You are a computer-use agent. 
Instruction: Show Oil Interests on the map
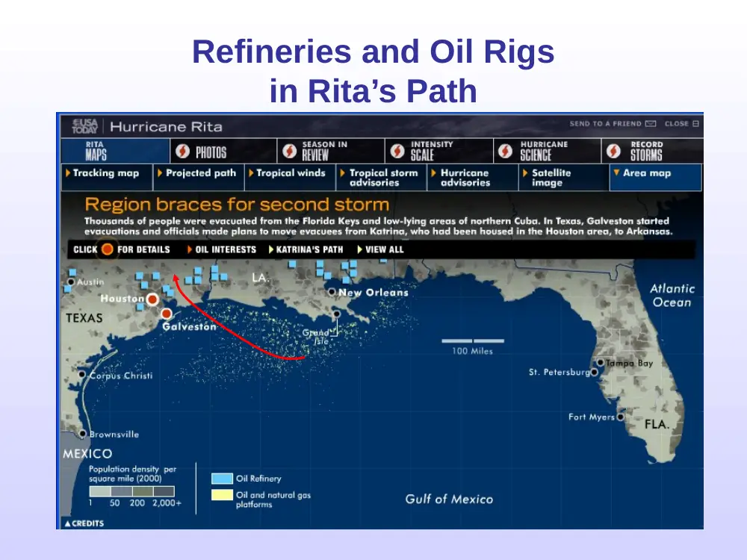pyautogui.click(x=222, y=249)
